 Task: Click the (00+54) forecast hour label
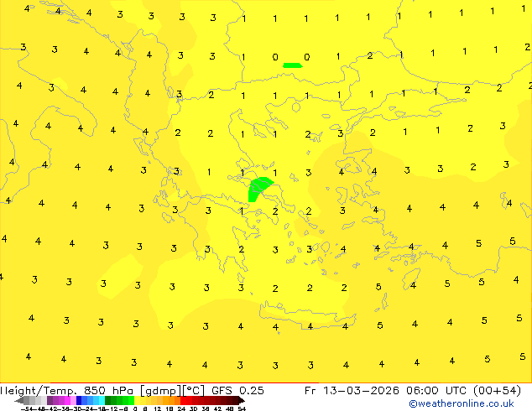[497, 390]
